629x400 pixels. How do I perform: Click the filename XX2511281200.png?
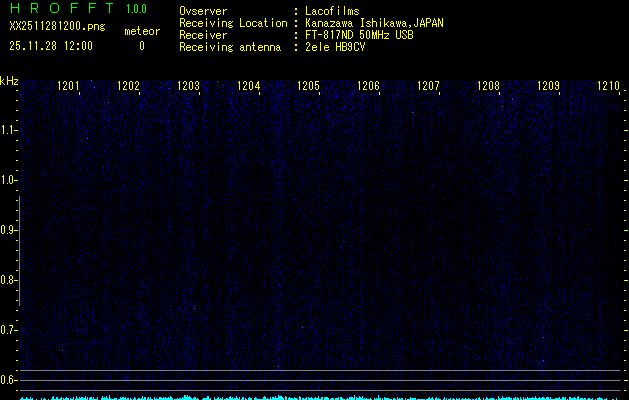(57, 27)
